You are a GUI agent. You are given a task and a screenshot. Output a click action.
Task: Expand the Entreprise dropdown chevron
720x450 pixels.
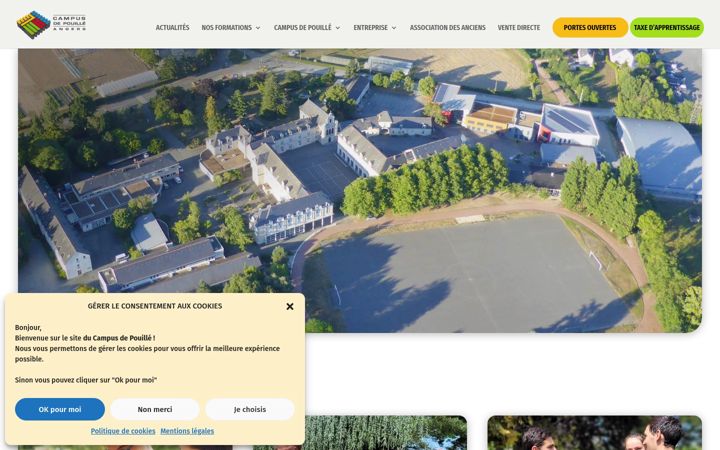(x=394, y=28)
